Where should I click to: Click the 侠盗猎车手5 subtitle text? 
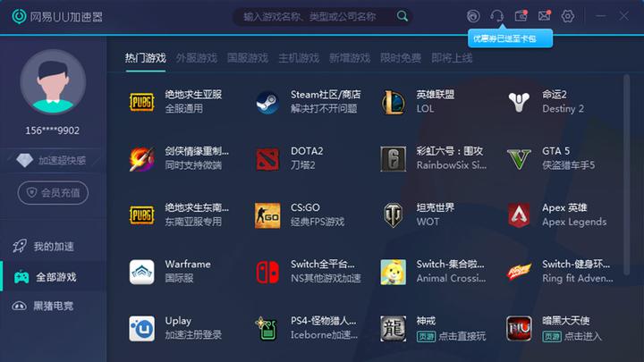click(569, 165)
